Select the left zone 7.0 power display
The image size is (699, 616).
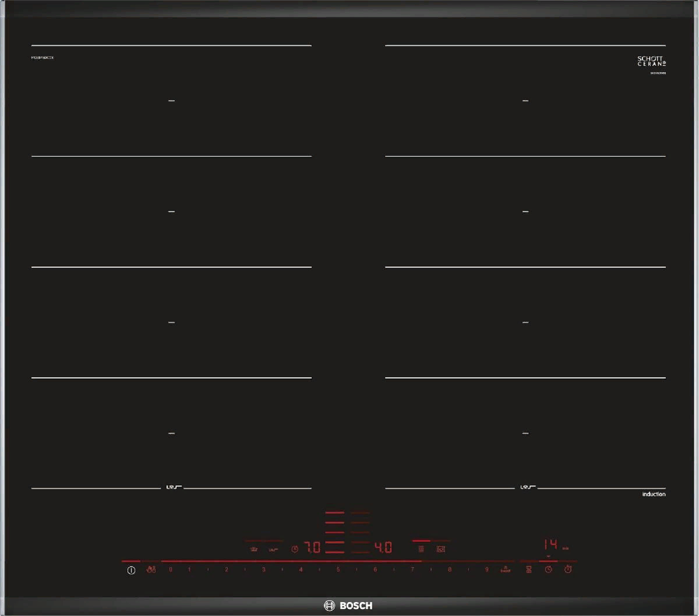click(312, 548)
